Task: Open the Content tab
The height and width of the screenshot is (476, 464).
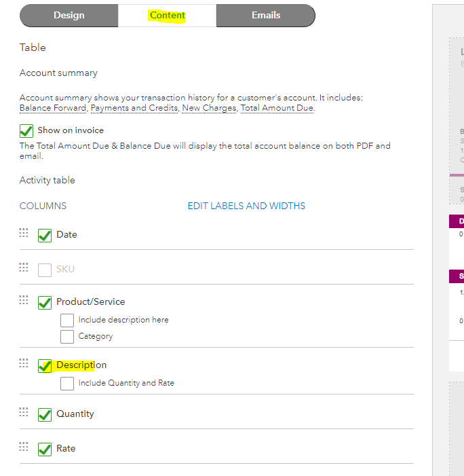Action: click(167, 16)
